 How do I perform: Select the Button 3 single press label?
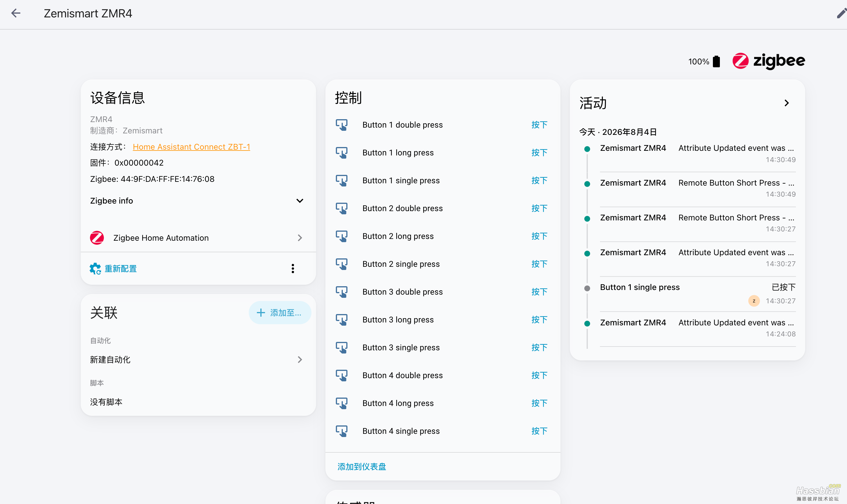[401, 347]
